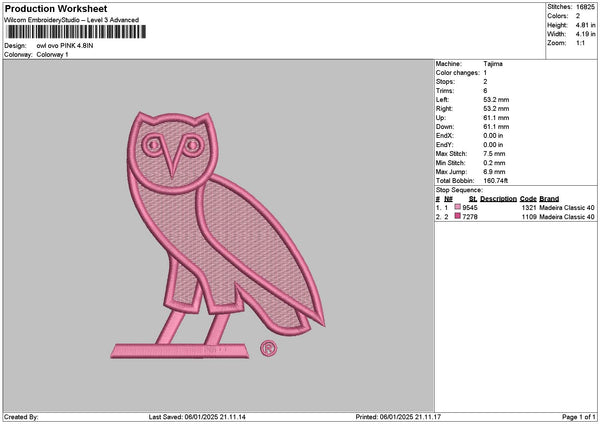This screenshot has width=600, height=424.
Task: Click 'Madeira Classic 40' in row 1
Action: pos(567,207)
